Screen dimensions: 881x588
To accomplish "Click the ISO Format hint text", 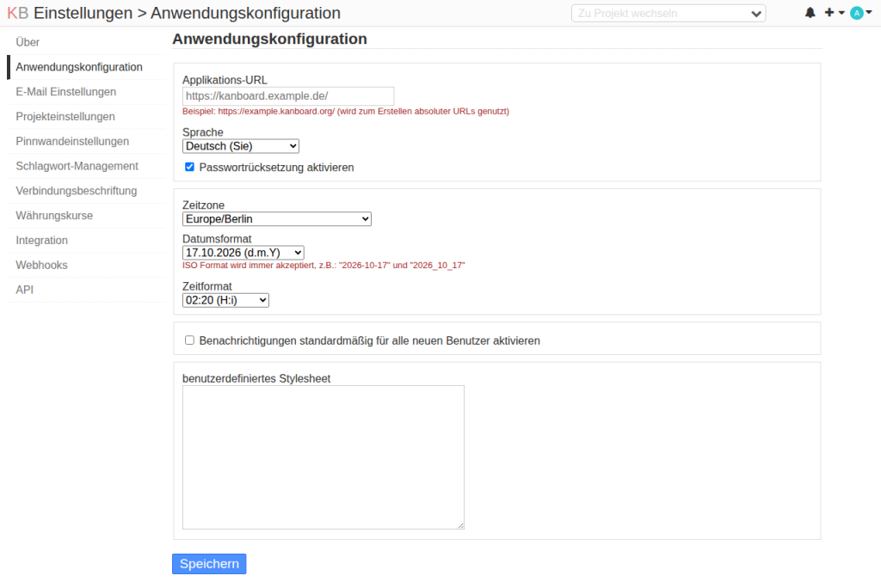I will tap(323, 265).
